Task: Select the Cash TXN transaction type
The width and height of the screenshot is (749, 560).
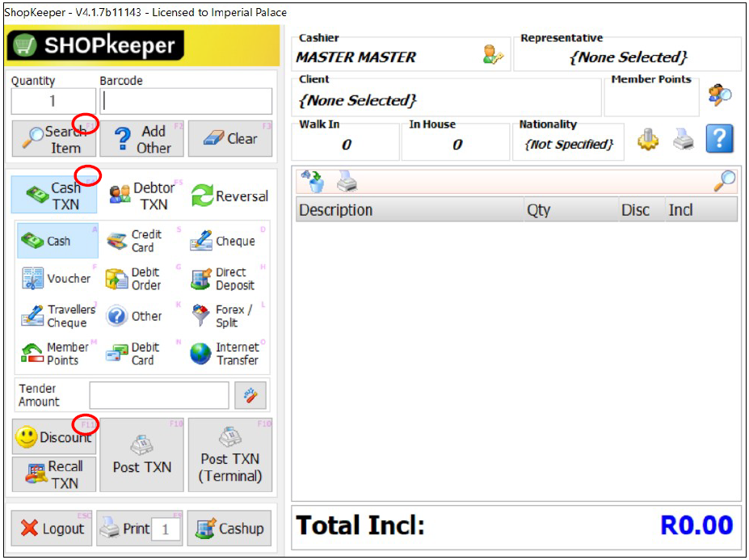Action: (x=54, y=195)
